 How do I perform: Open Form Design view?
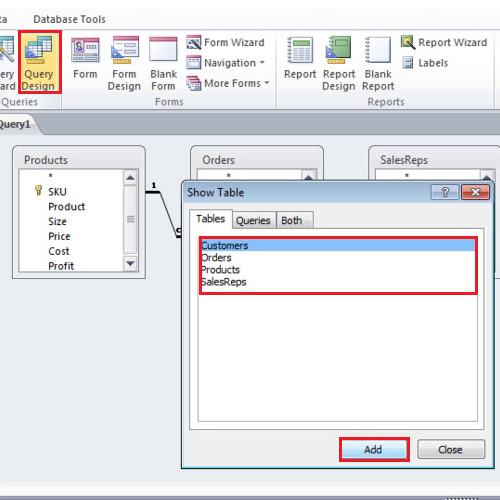[x=124, y=63]
